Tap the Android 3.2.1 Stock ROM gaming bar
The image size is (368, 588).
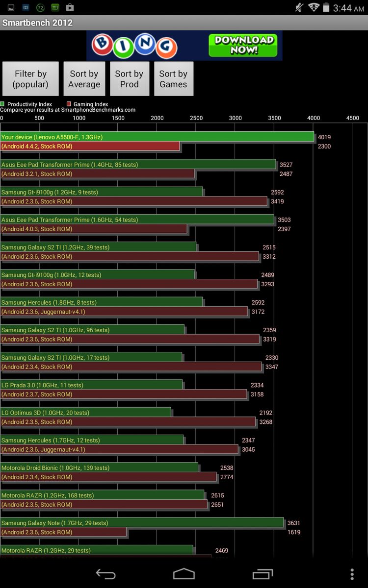97,173
